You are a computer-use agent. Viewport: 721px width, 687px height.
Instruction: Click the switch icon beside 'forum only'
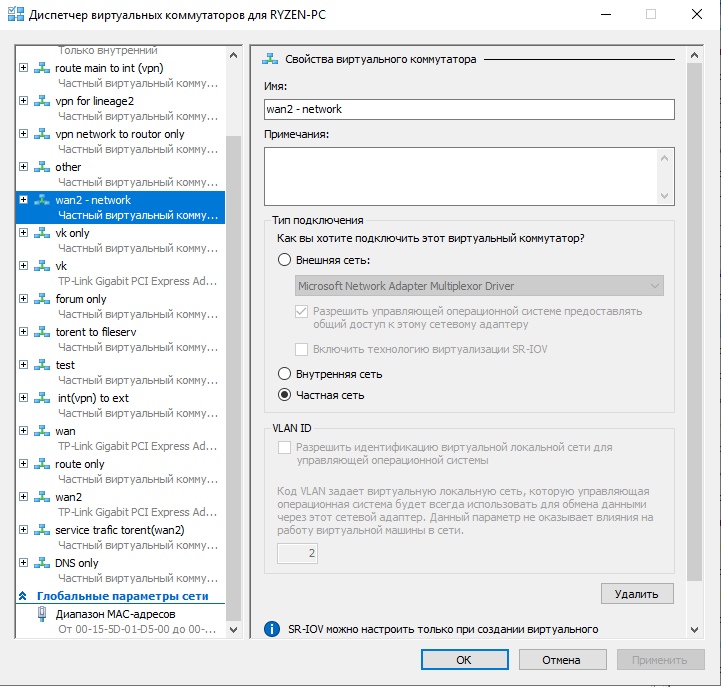point(42,299)
